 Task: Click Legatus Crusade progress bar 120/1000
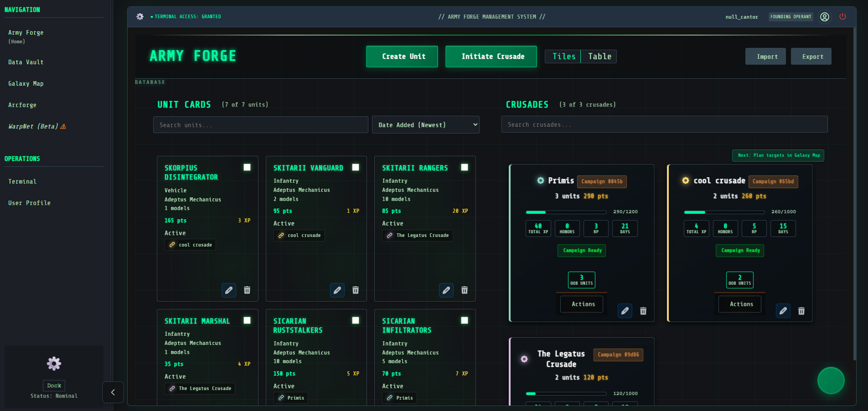click(x=566, y=394)
